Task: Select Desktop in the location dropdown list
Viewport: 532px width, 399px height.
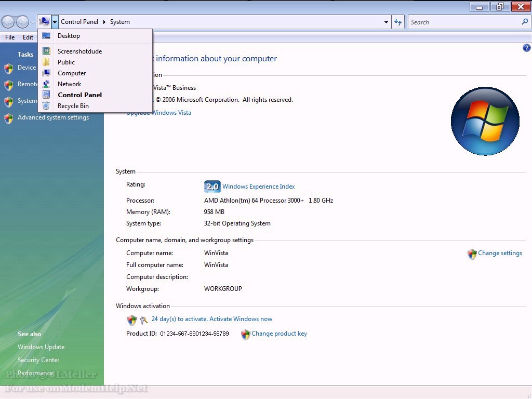Action: click(x=95, y=36)
